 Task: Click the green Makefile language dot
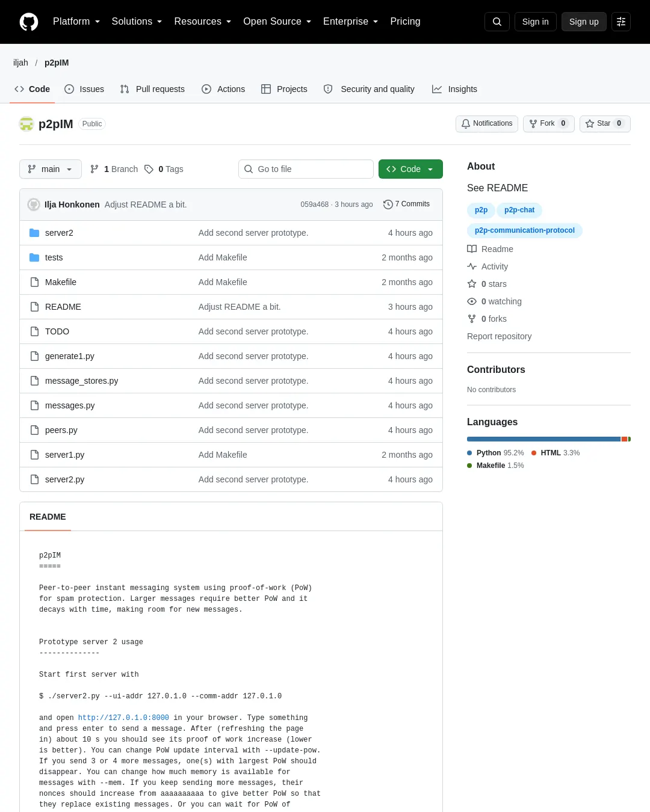pos(469,466)
